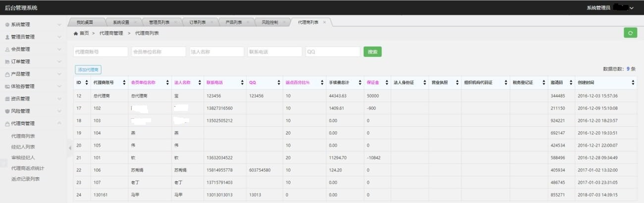Click the 添加代理商 button
The image size is (644, 203).
pos(88,70)
